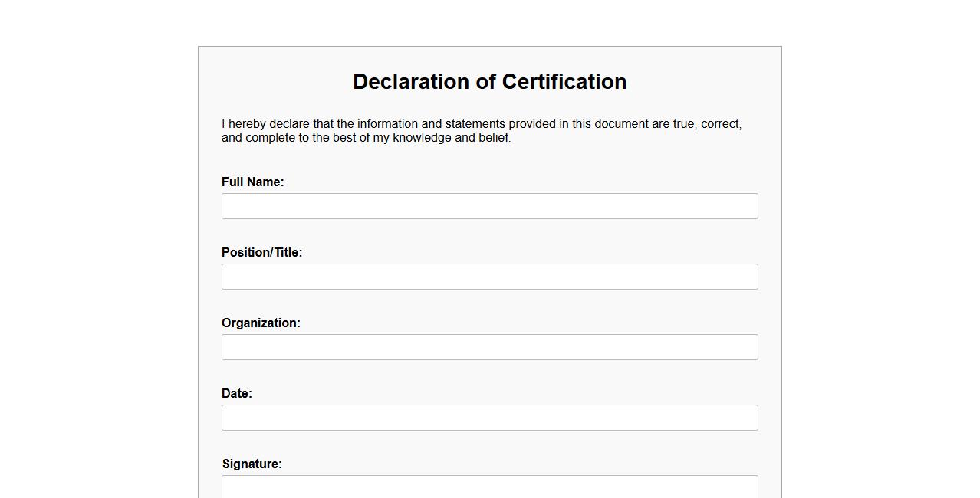The height and width of the screenshot is (498, 980).
Task: Click the word 'document' in the declaration text
Action: click(621, 124)
